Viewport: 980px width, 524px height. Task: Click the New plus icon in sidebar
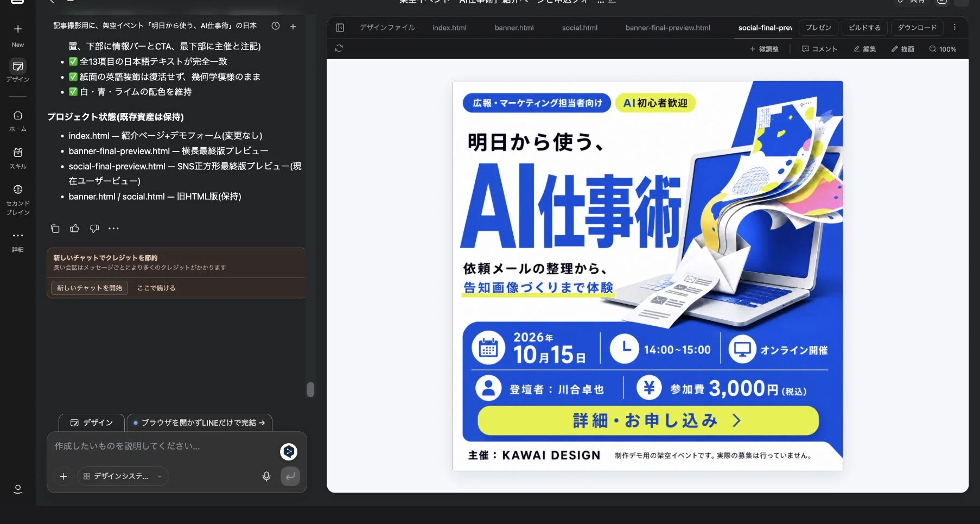pyautogui.click(x=18, y=29)
